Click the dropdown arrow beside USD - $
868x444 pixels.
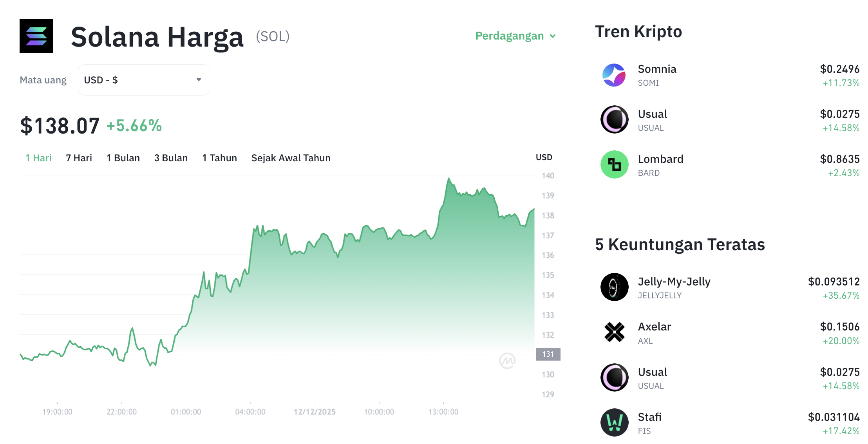pos(199,79)
